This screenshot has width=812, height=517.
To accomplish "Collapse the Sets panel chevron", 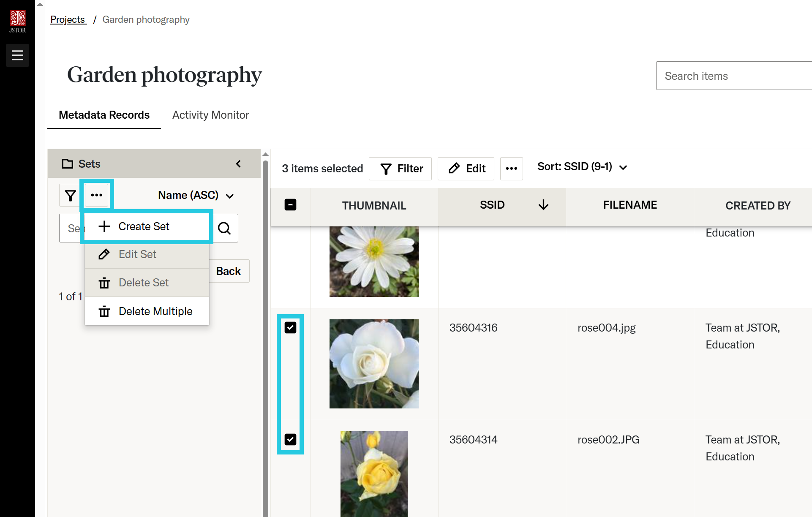I will 239,164.
